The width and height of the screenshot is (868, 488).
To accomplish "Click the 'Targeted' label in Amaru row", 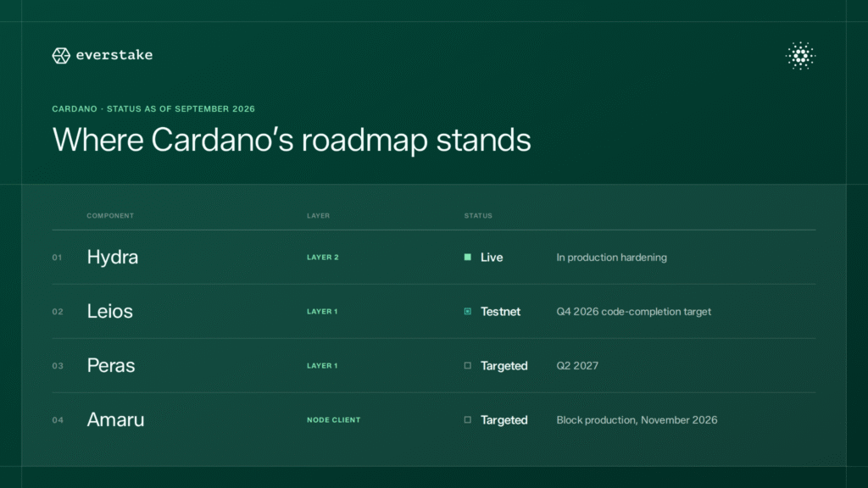I will point(504,420).
